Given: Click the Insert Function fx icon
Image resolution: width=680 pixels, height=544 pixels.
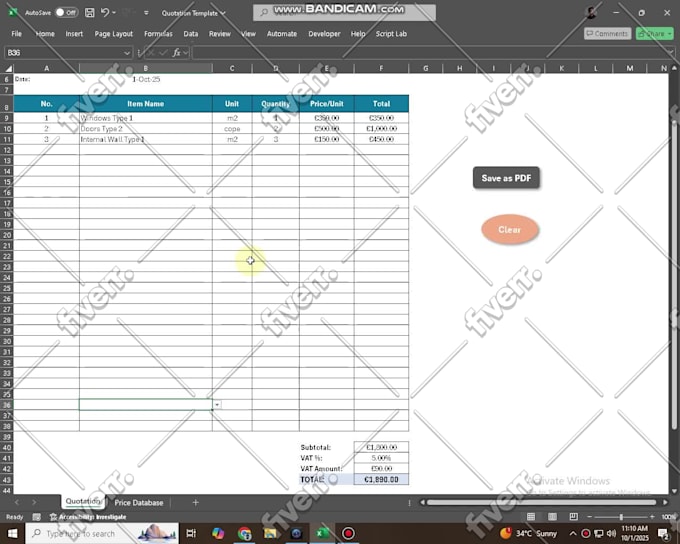Looking at the screenshot, I should 176,53.
